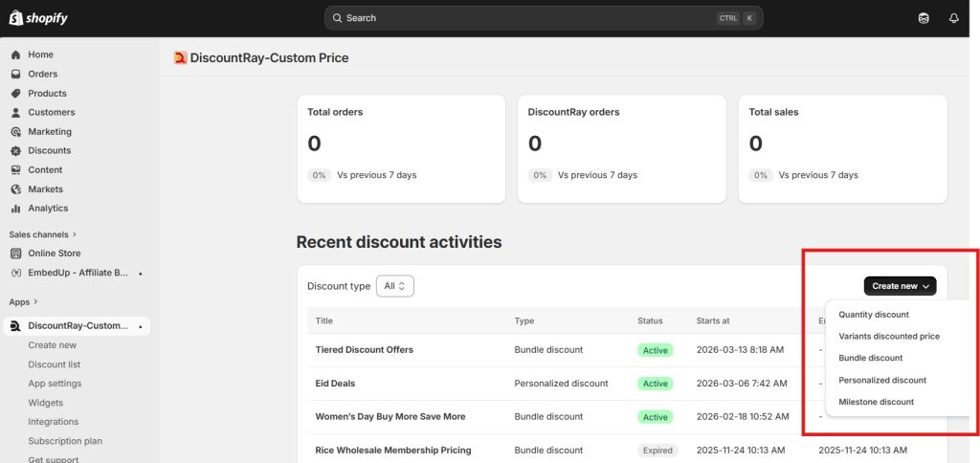Click the DiscountRay sidebar app icon
Screen dimensions: 980x463
click(x=16, y=326)
